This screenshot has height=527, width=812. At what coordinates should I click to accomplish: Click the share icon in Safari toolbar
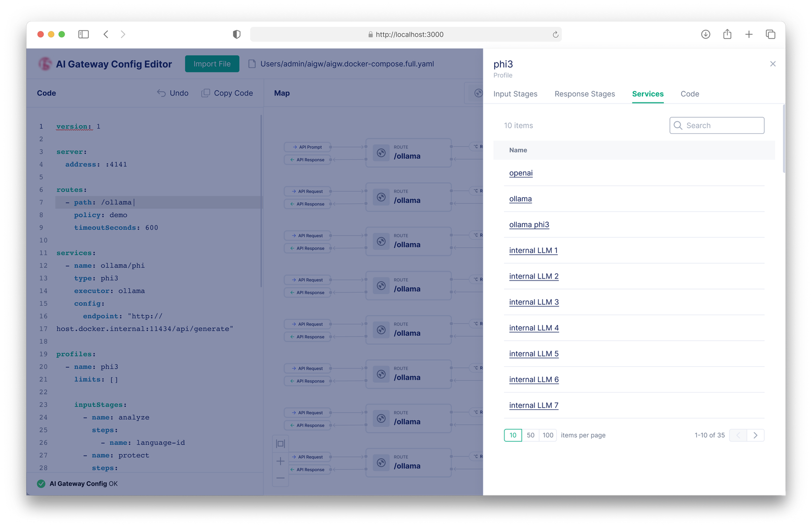727,34
